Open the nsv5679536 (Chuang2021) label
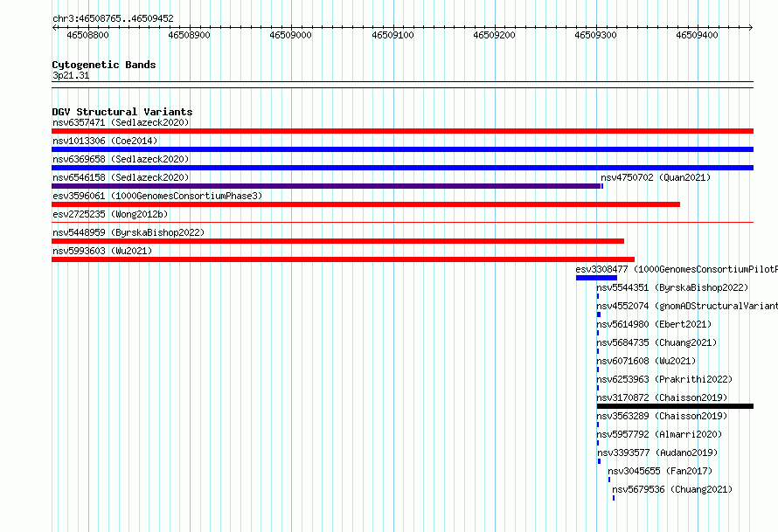 coord(672,489)
